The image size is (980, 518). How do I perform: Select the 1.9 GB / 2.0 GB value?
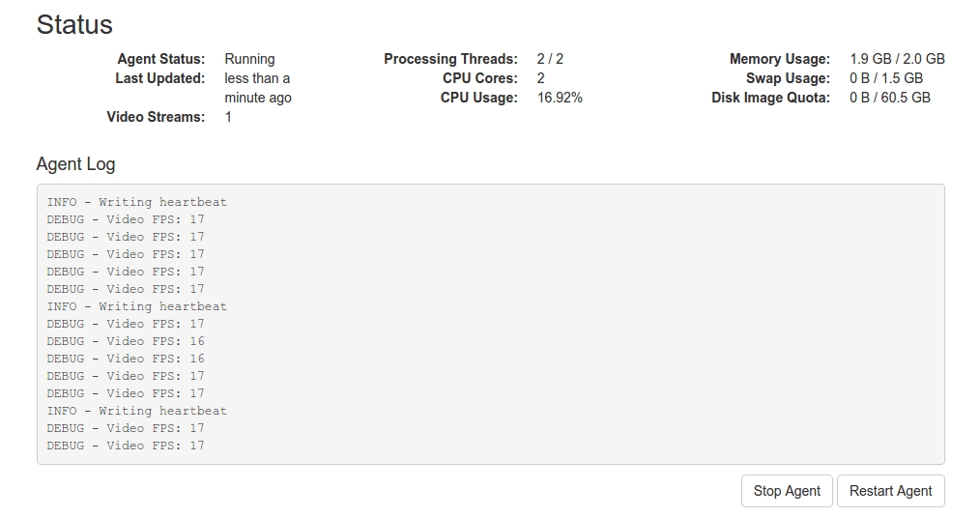pyautogui.click(x=897, y=59)
